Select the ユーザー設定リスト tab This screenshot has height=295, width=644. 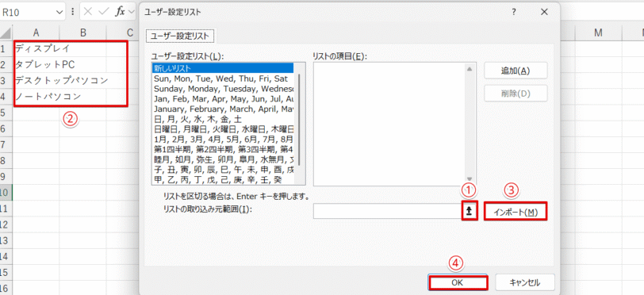[x=181, y=36]
